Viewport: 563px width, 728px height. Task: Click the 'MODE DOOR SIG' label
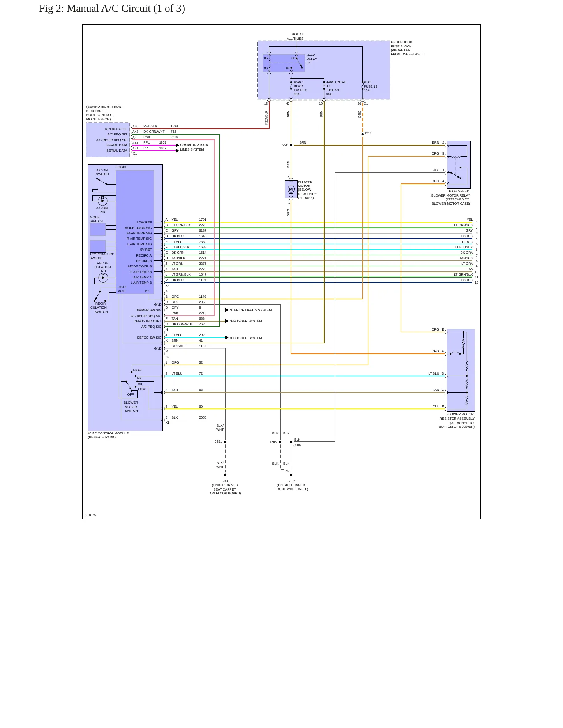pos(138,228)
